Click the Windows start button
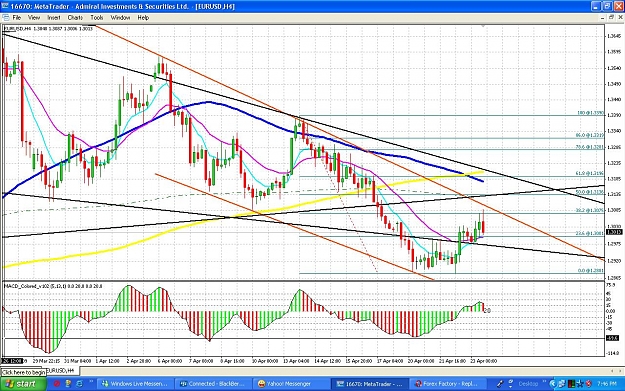 pyautogui.click(x=23, y=383)
